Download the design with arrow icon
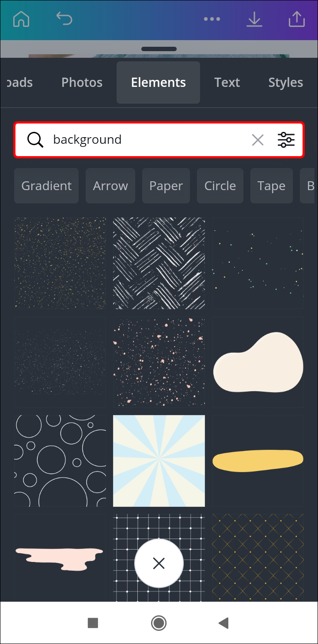 [254, 19]
